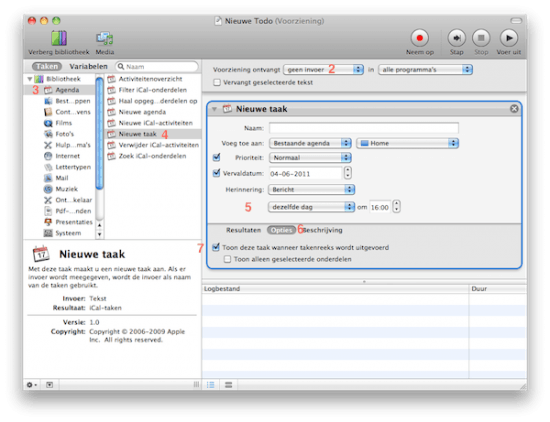Open the dezelfde dag dropdown
This screenshot has width=550, height=422.
click(311, 207)
